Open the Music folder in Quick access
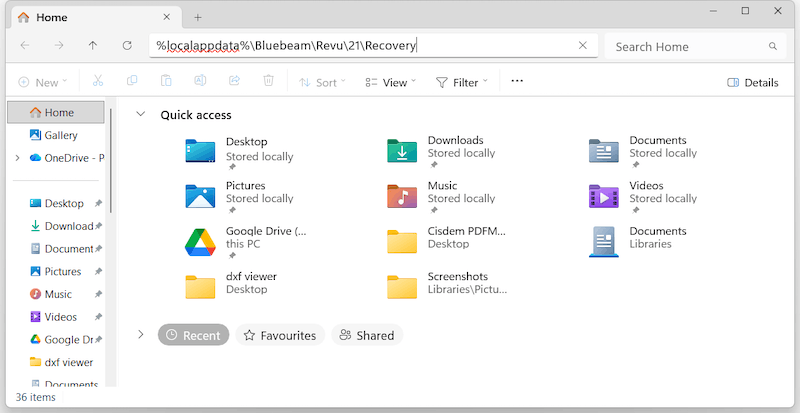The width and height of the screenshot is (800, 413). tap(402, 195)
